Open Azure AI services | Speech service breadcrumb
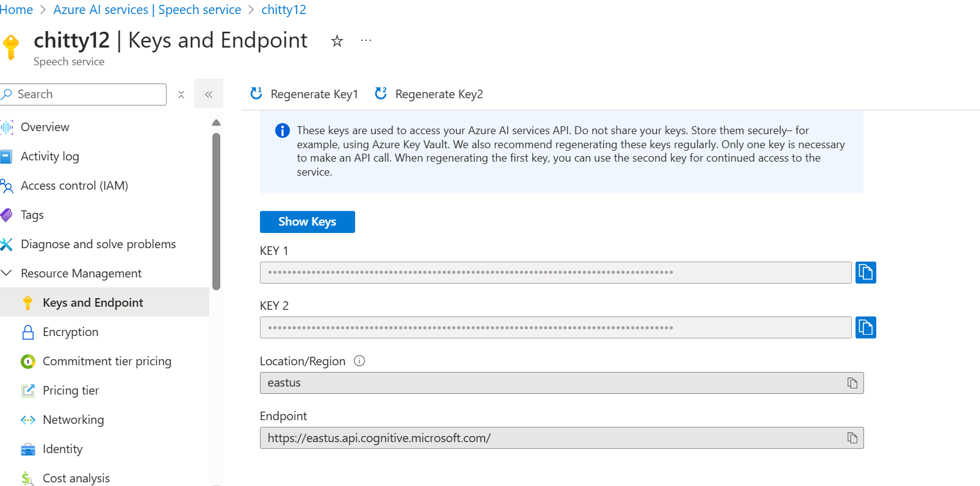The width and height of the screenshot is (980, 486). (147, 10)
